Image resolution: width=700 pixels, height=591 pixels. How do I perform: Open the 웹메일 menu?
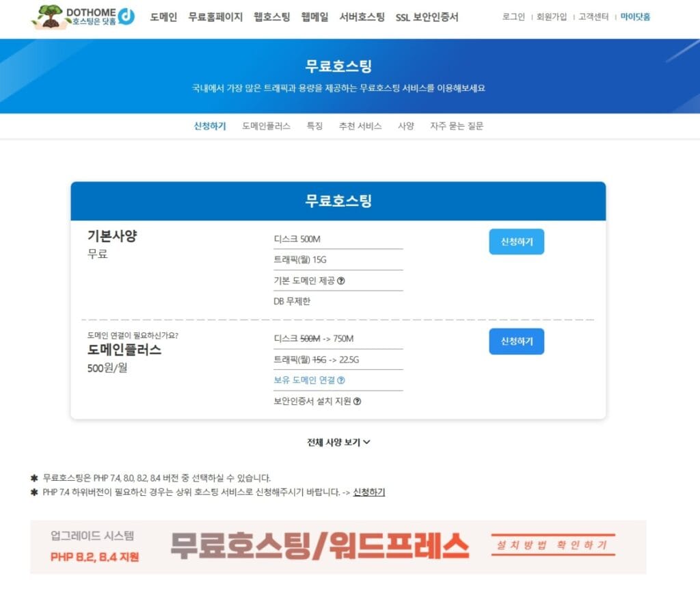click(314, 17)
